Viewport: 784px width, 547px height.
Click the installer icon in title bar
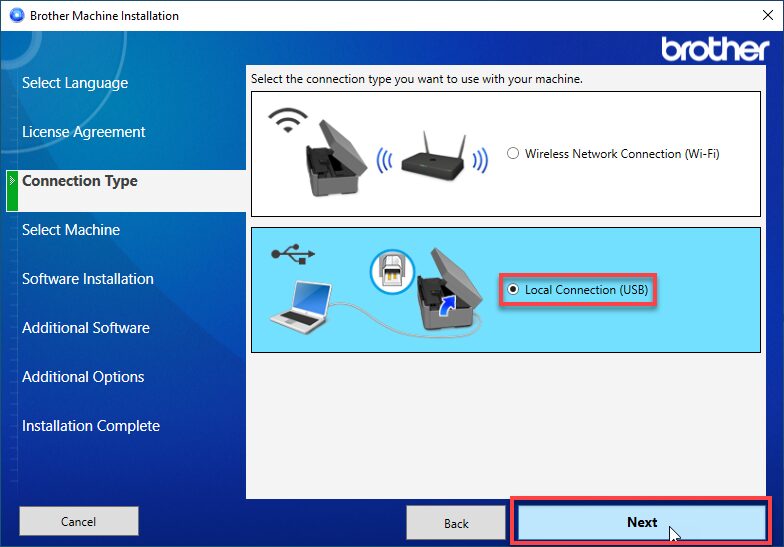(15, 16)
